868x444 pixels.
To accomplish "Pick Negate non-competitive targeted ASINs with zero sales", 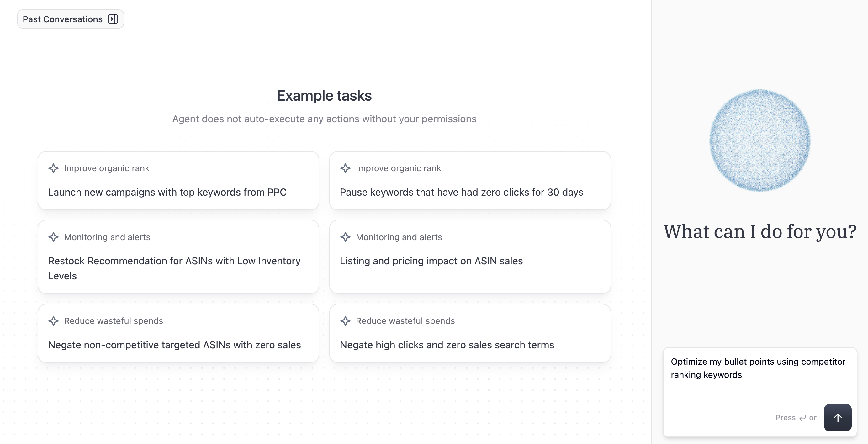I will tap(178, 334).
